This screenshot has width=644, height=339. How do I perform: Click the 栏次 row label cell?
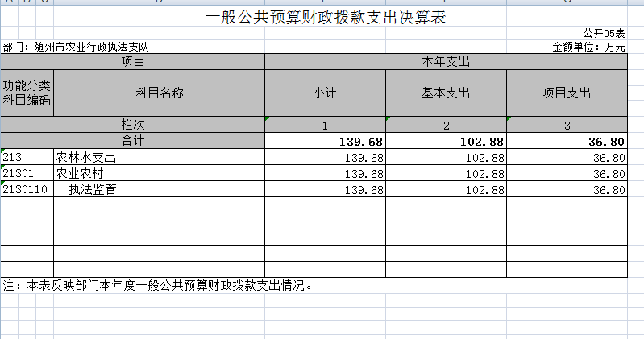tap(132, 125)
